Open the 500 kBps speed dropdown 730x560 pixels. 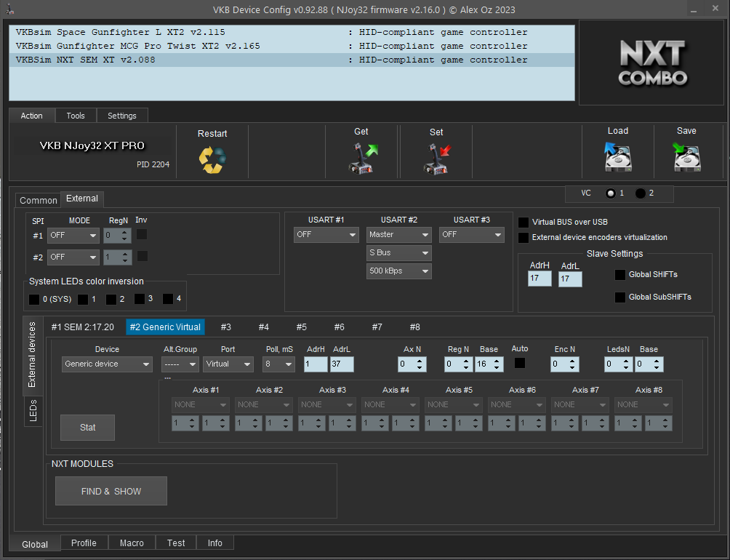click(x=399, y=271)
